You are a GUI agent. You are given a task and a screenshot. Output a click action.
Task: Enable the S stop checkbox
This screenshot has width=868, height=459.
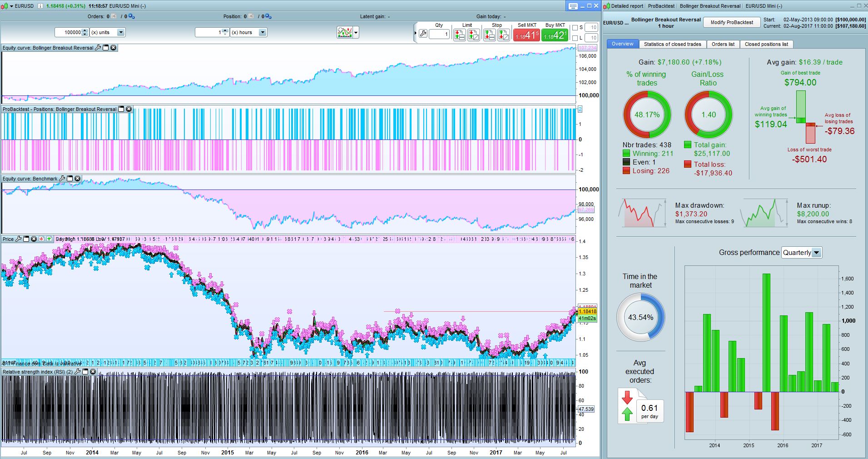click(x=575, y=28)
